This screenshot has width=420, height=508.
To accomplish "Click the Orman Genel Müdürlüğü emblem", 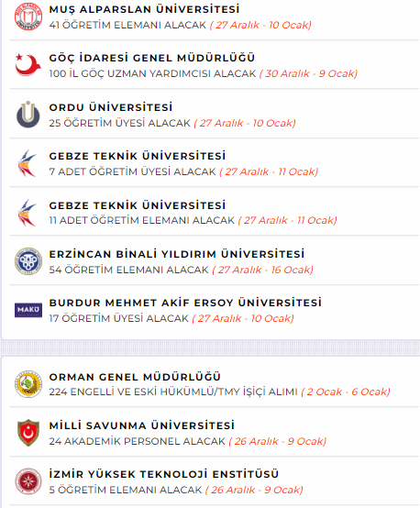I will 28,384.
